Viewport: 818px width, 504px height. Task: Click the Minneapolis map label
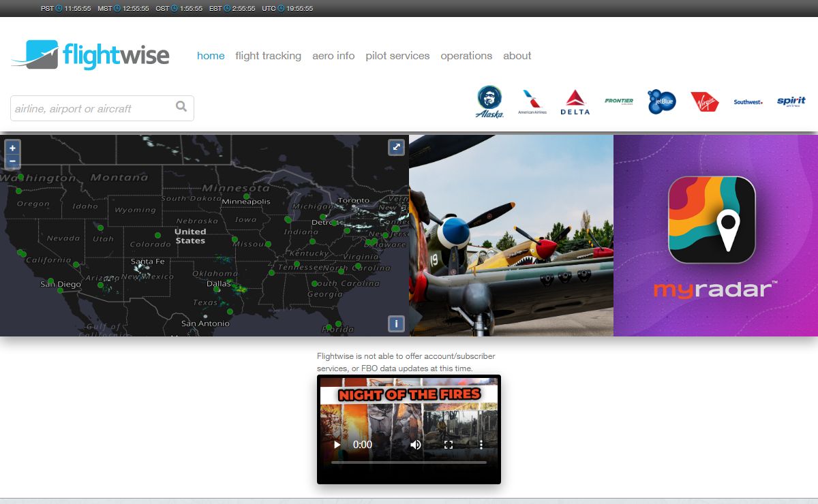click(x=246, y=202)
